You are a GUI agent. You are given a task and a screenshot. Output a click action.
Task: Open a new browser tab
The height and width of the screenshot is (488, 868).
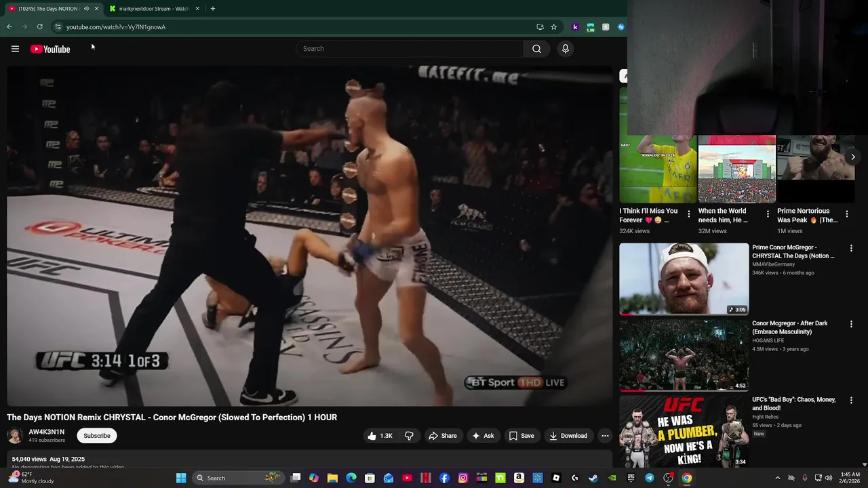[212, 9]
